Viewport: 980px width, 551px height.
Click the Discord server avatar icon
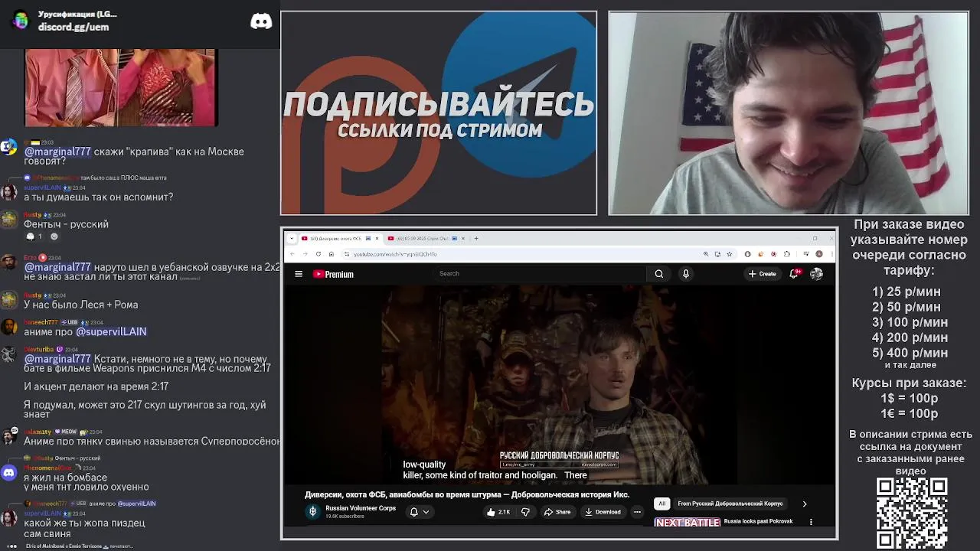pyautogui.click(x=21, y=21)
